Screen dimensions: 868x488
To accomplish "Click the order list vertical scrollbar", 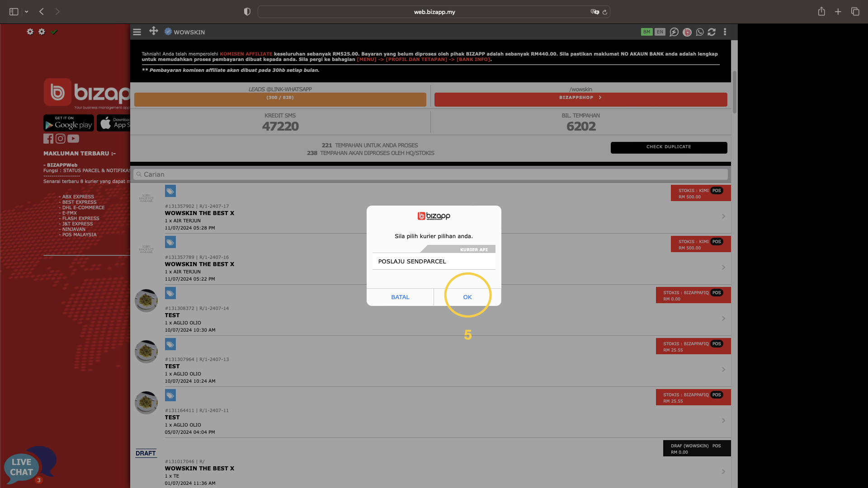I will coord(735,92).
